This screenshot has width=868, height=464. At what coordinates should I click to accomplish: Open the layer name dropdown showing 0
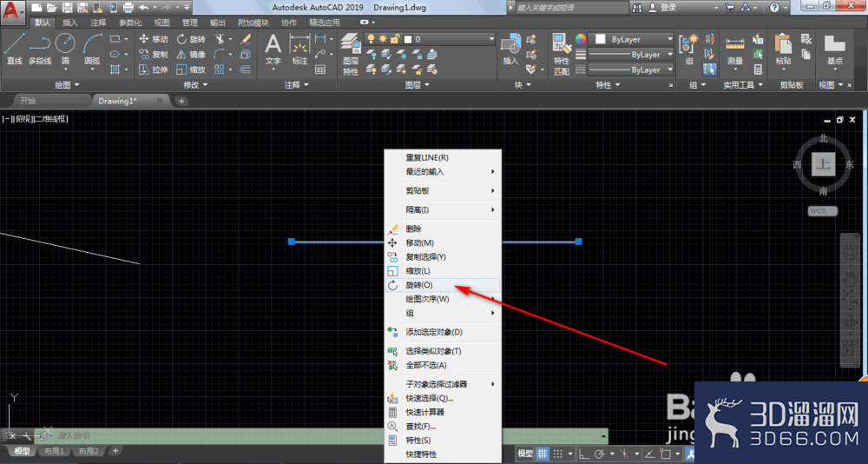[449, 39]
